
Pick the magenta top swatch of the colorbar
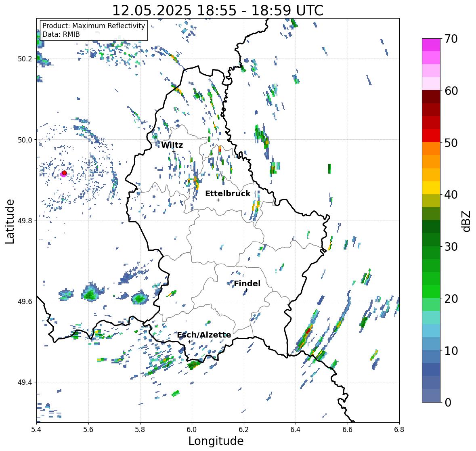point(431,45)
